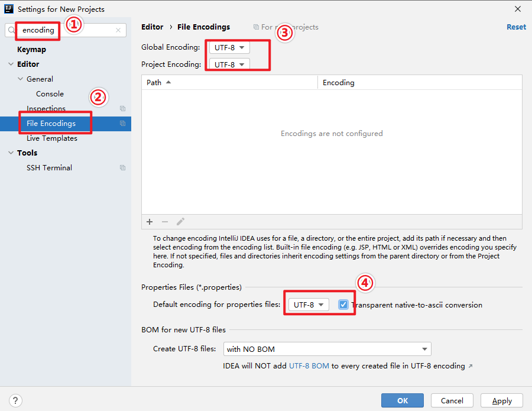Open the help question mark button
This screenshot has width=532, height=411.
15,400
